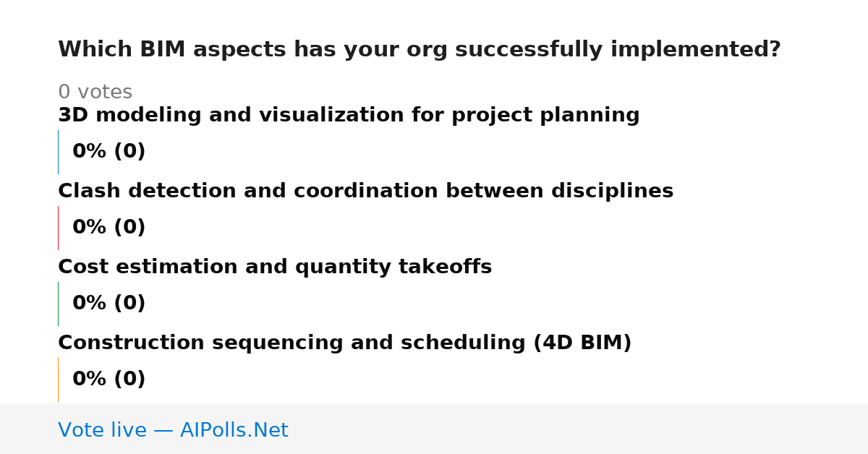Click the 0% (0) result for 4D BIM
Screen dimensions: 868x454
[x=109, y=380]
